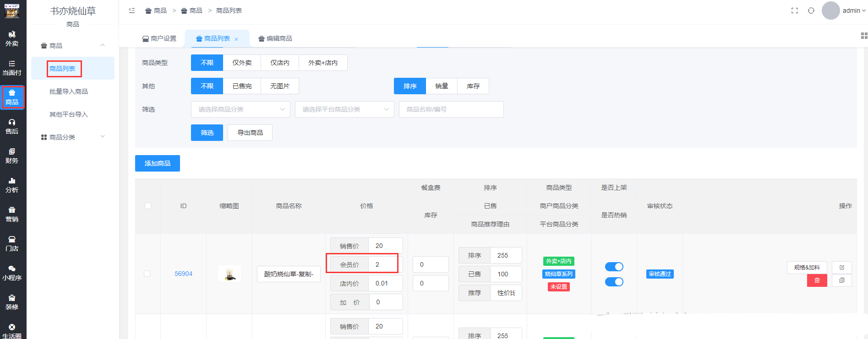
Task: Select 已售完 in the 其他 filter
Action: [x=242, y=86]
